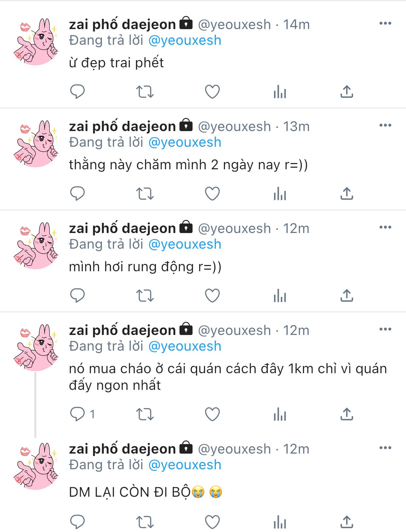
Task: Share the "DM LẠI CÒN ĐI BỘ" tweet
Action: tap(347, 522)
